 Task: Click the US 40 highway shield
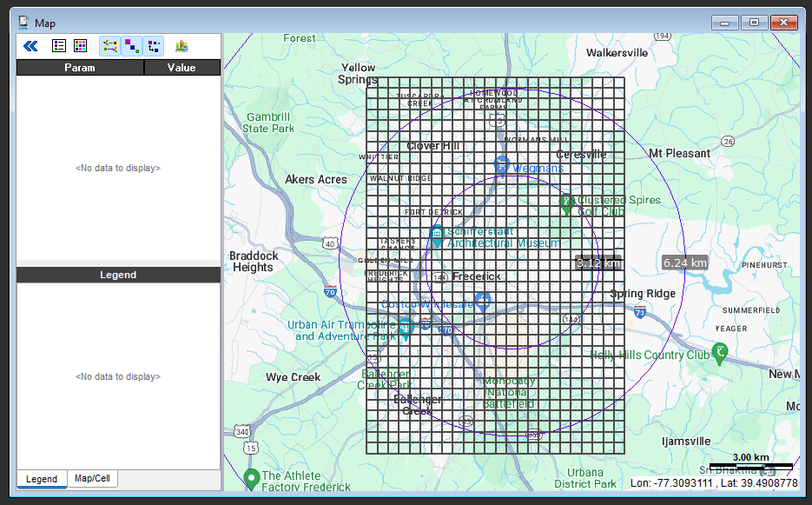tap(330, 243)
